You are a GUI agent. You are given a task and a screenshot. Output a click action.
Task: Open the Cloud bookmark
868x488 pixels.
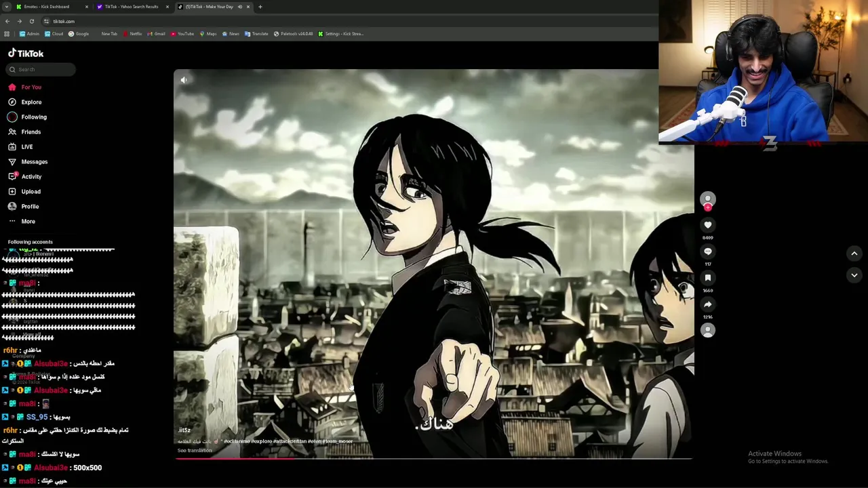54,34
